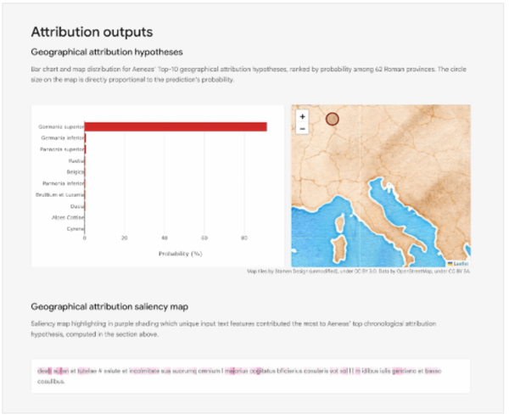Open the Leaflet attribution link
Viewport: 509px width, 420px height.
tap(461, 264)
